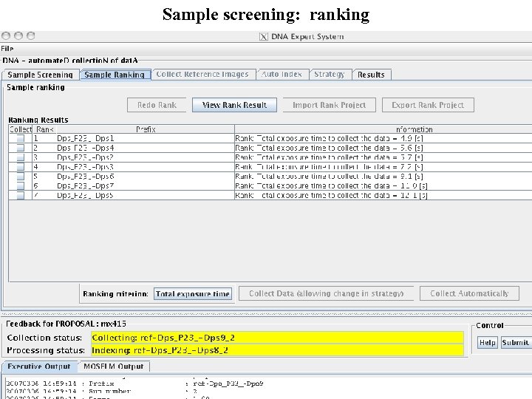Click the X11 icon beside DNA Expert System title
This screenshot has height=399, width=532.
pyautogui.click(x=264, y=37)
